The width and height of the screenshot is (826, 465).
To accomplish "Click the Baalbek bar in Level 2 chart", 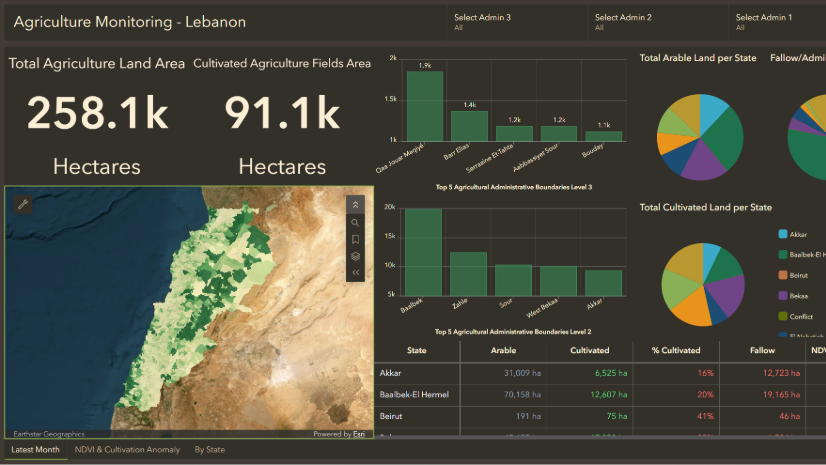I will point(423,252).
